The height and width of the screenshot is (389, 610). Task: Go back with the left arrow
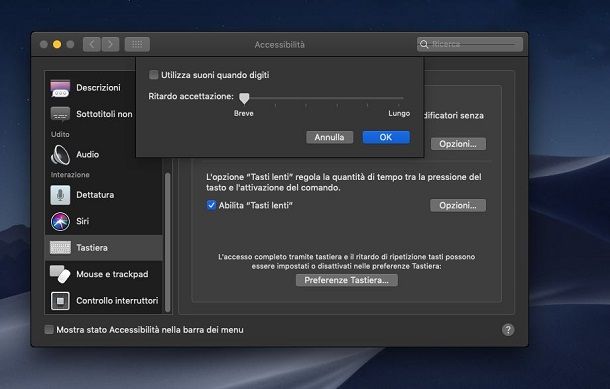pos(92,44)
